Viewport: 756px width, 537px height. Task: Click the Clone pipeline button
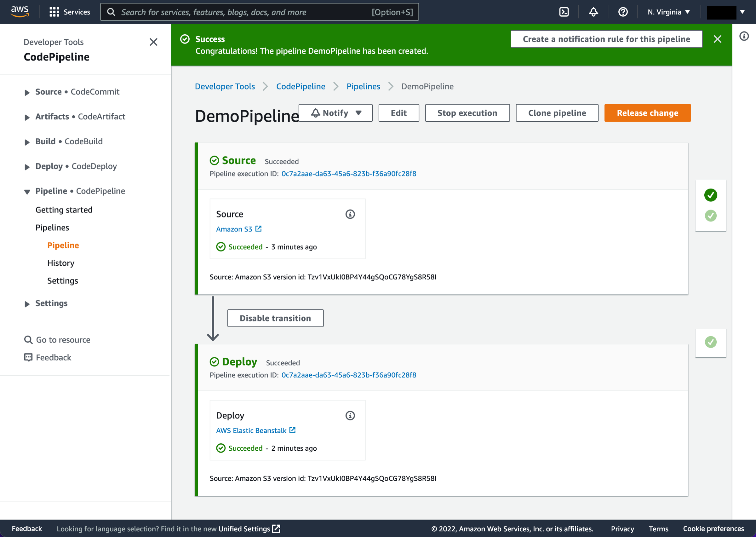557,113
